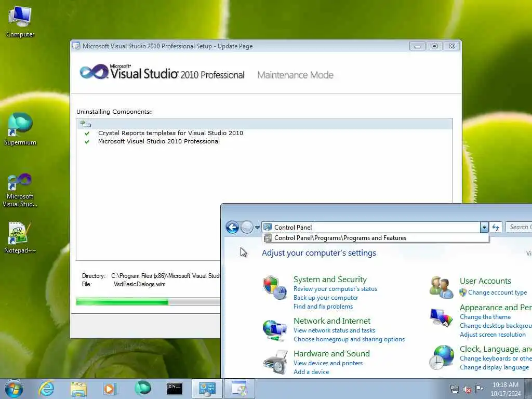Image resolution: width=532 pixels, height=399 pixels.
Task: Minimize the Visual Studio Setup window
Action: [417, 46]
